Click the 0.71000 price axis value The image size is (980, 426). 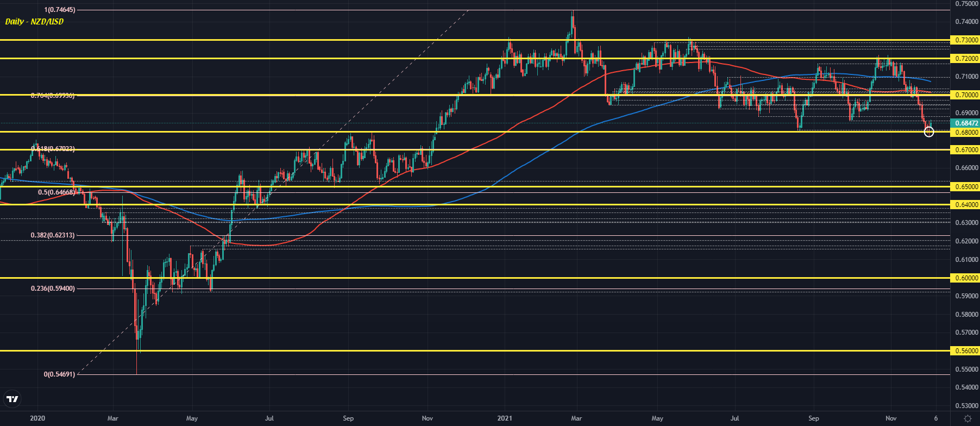[966, 77]
